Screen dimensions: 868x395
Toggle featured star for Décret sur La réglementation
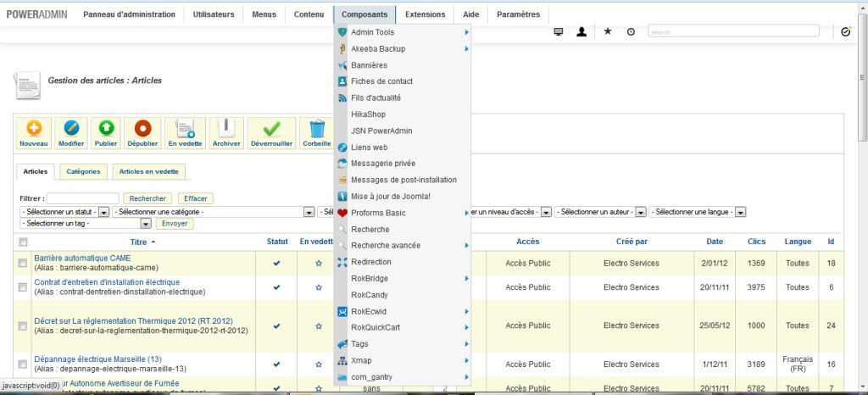point(319,325)
